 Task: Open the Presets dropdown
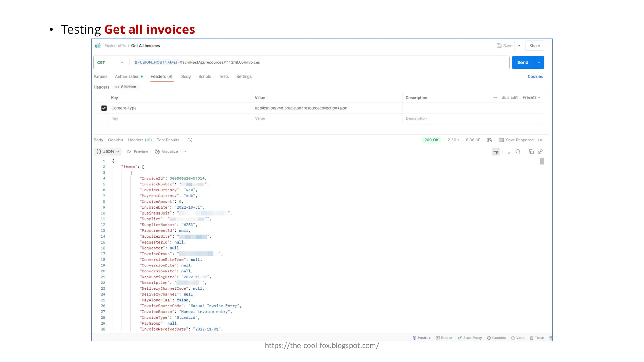click(531, 98)
